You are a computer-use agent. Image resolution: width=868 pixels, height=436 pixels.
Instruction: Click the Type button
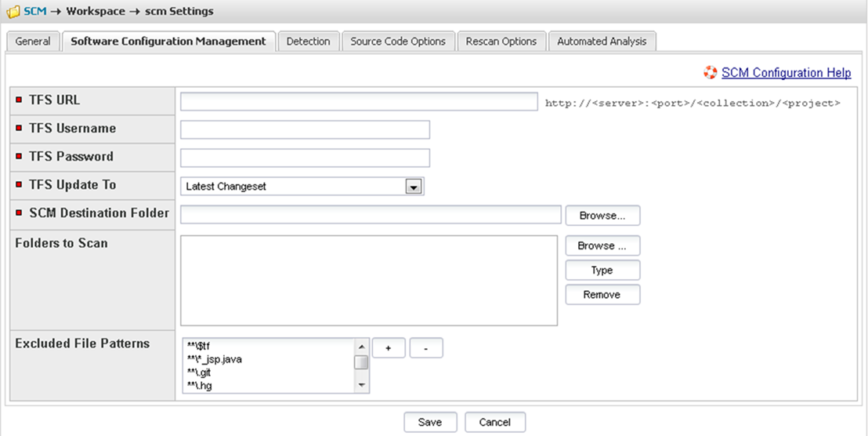[602, 271]
